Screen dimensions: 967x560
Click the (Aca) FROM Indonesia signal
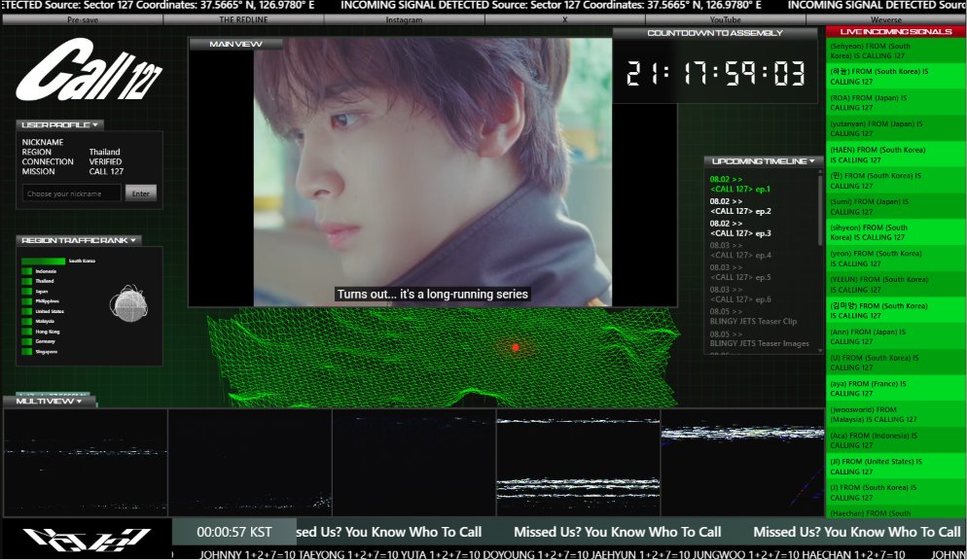(x=895, y=439)
